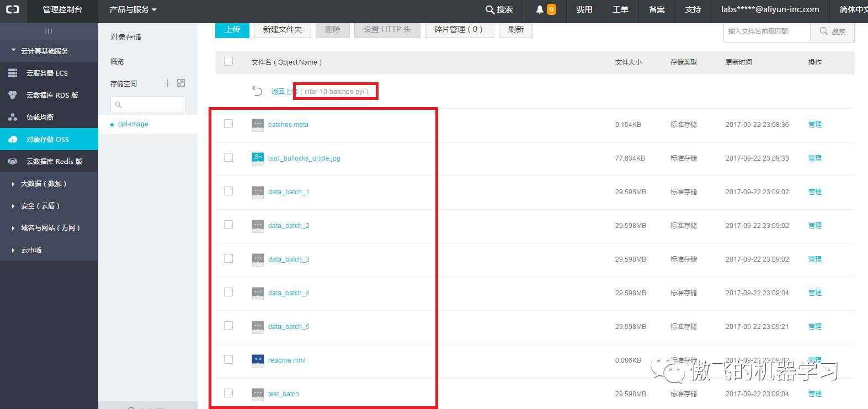Click 管理 link for data_batch_5
The width and height of the screenshot is (868, 409).
tap(815, 327)
